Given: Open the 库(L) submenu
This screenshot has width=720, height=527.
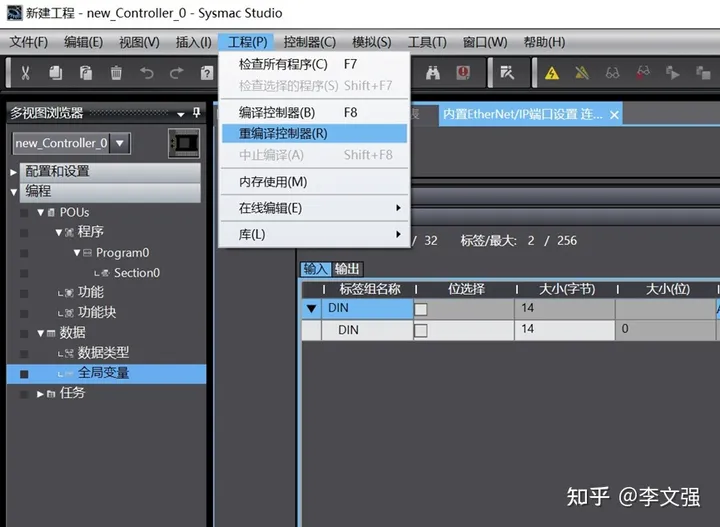Looking at the screenshot, I should click(315, 235).
